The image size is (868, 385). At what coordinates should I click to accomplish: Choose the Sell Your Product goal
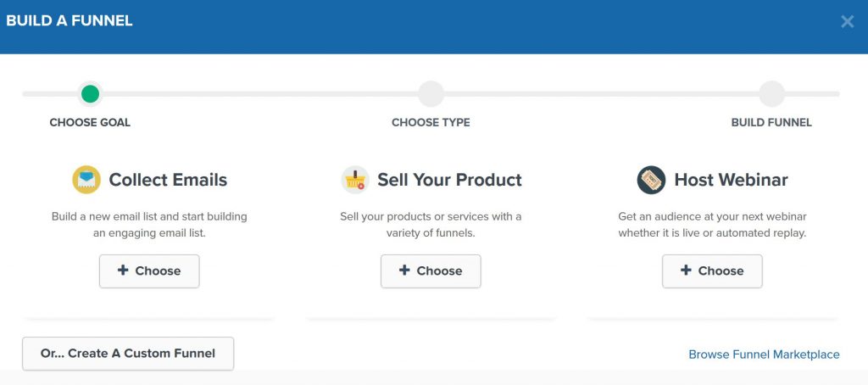tap(431, 271)
